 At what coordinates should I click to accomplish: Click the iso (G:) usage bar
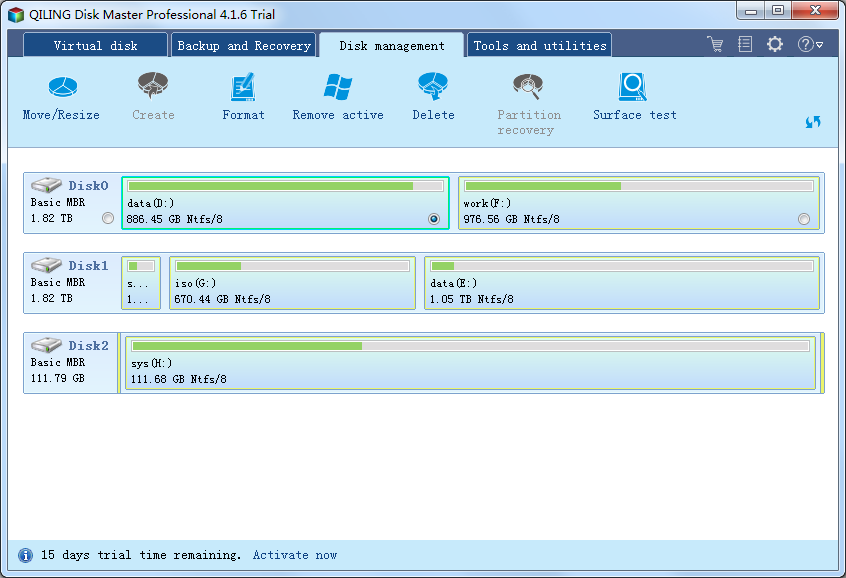tap(292, 266)
